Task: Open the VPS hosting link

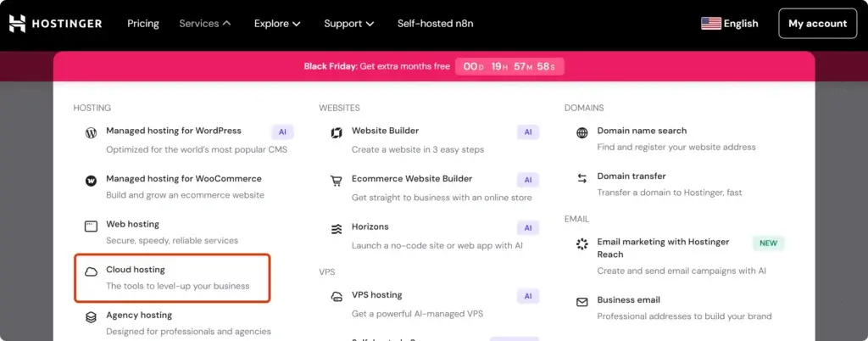Action: click(x=377, y=295)
